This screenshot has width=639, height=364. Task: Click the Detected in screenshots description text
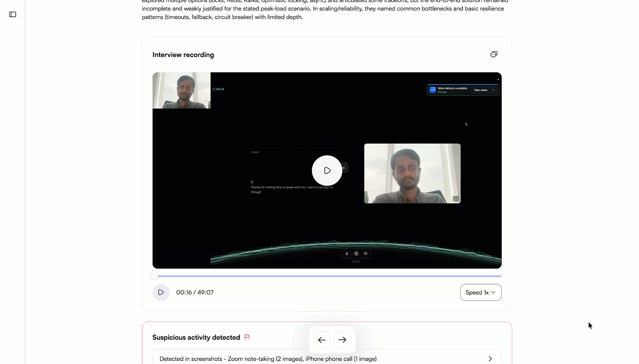(x=268, y=359)
